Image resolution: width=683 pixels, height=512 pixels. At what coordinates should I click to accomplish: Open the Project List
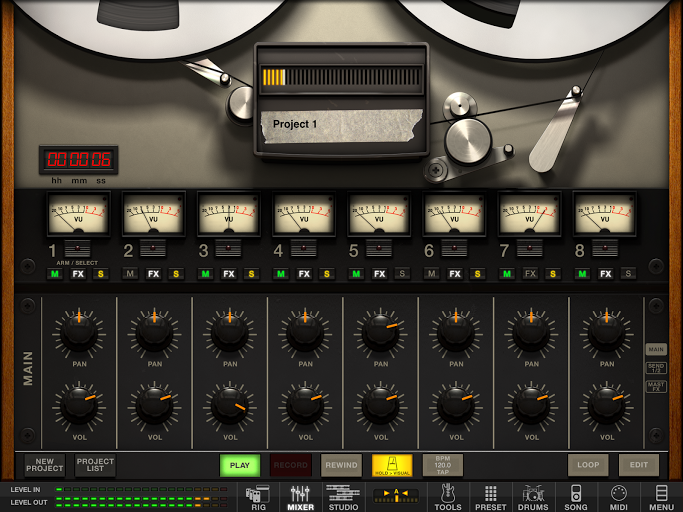click(95, 465)
